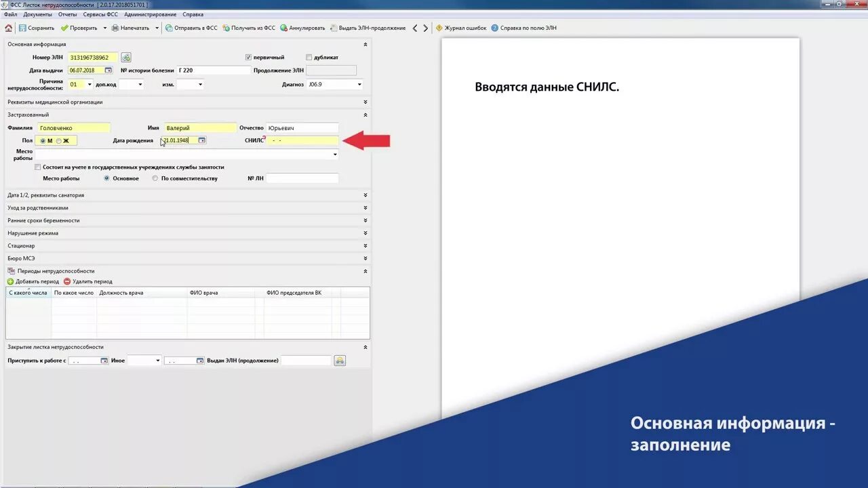Click the icon button next to Номер ЭЛН
The height and width of the screenshot is (488, 868).
pos(126,58)
